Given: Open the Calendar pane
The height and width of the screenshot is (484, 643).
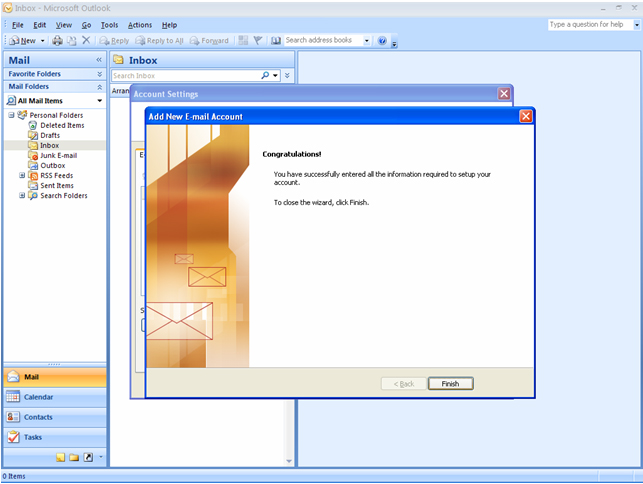Looking at the screenshot, I should click(x=54, y=397).
